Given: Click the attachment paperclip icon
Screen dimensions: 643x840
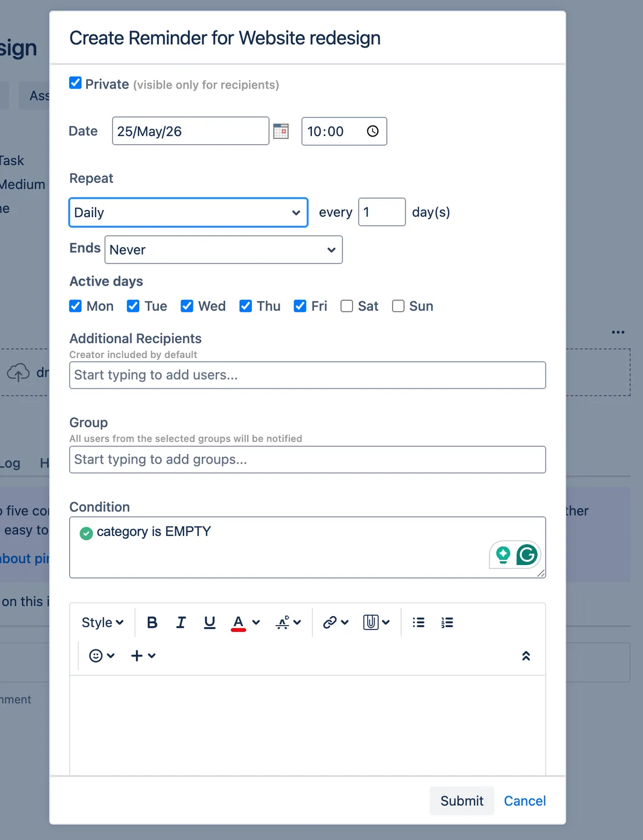Looking at the screenshot, I should point(371,622).
